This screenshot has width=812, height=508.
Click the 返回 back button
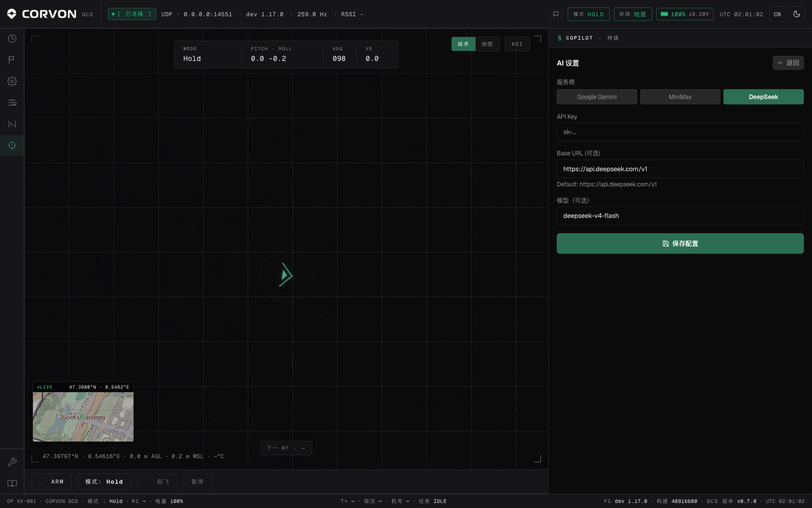point(788,63)
